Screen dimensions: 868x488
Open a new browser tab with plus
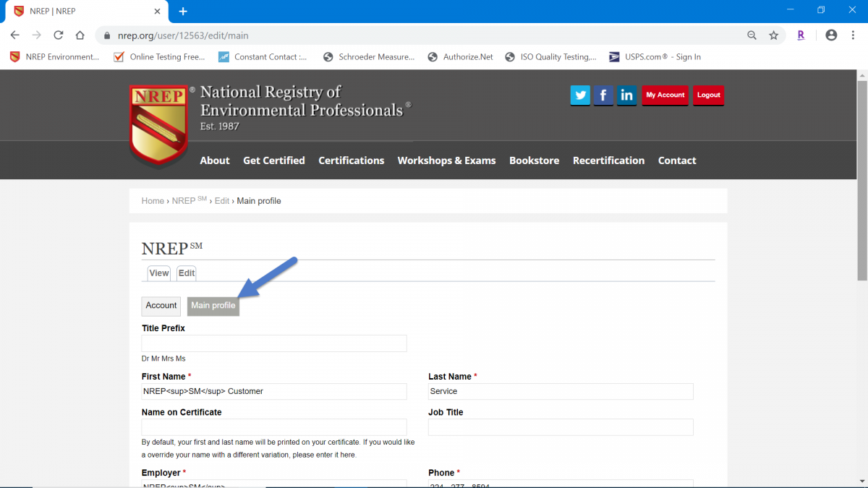click(183, 11)
